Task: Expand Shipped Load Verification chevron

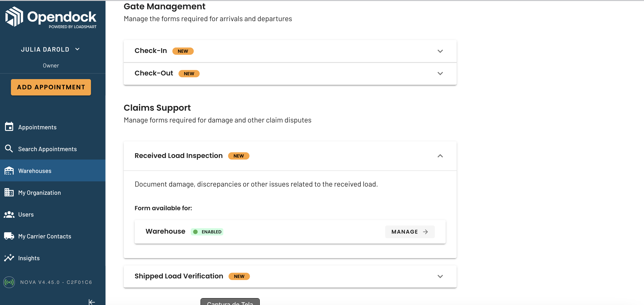Action: 440,276
